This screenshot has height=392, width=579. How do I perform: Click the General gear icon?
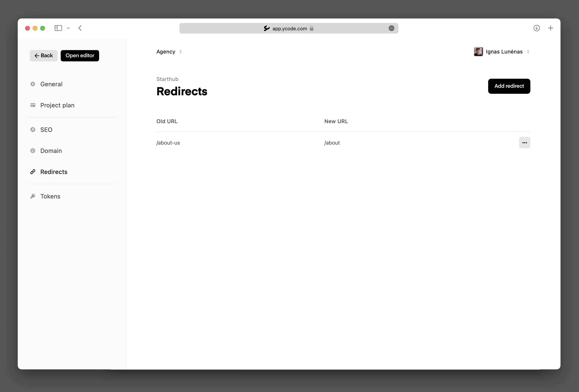pos(33,84)
